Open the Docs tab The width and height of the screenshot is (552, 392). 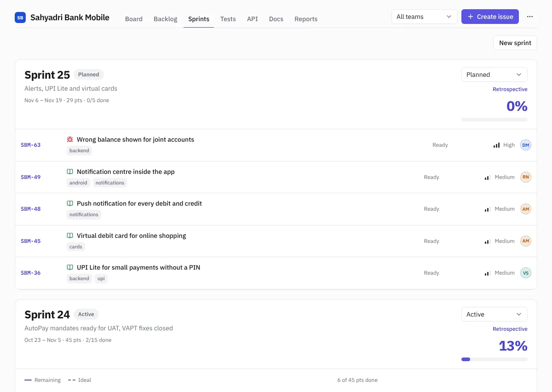click(x=276, y=19)
